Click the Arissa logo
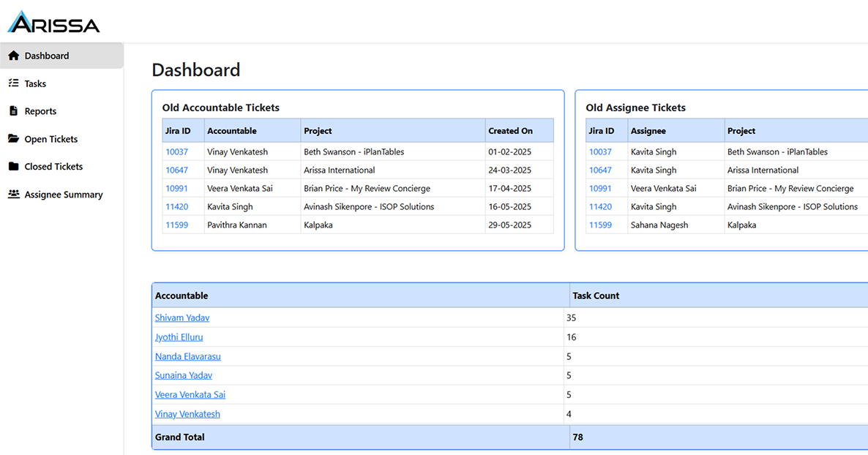The height and width of the screenshot is (455, 868). pyautogui.click(x=53, y=23)
